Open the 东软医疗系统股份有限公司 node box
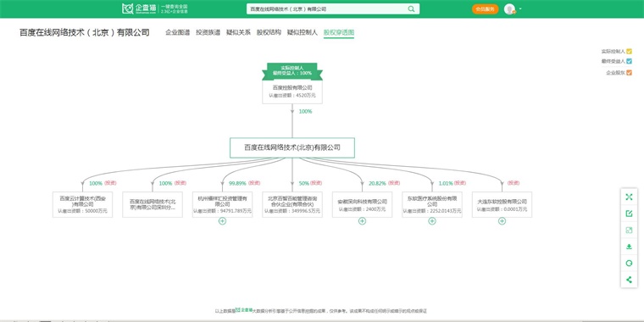The width and height of the screenshot is (644, 322). pos(432,204)
